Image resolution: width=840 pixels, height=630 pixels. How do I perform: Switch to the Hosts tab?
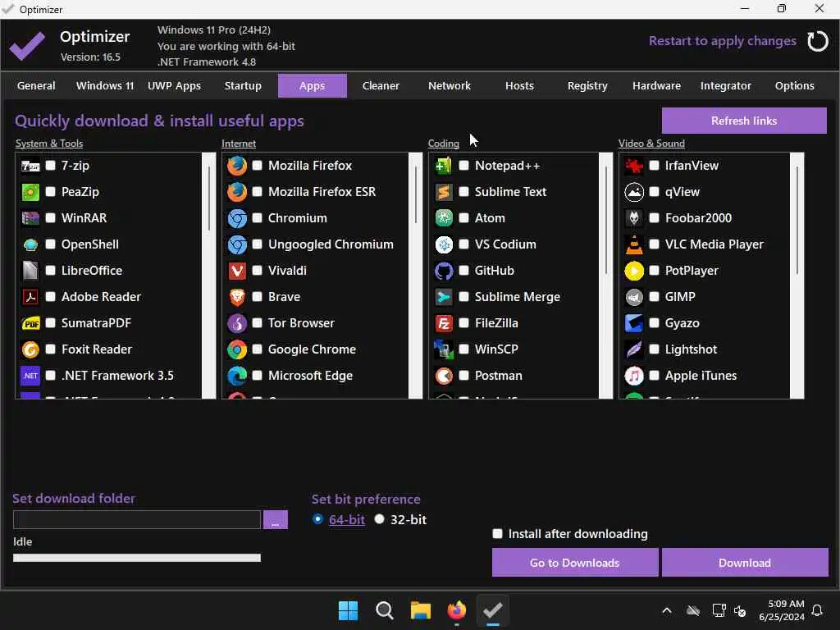519,85
